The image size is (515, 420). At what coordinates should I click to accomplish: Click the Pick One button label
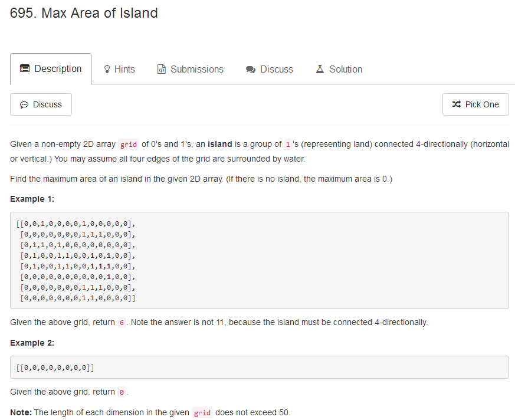[482, 104]
